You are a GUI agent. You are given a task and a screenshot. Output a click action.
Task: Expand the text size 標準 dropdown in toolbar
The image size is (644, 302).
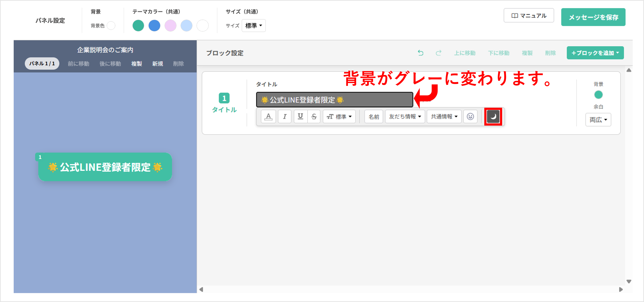coord(339,117)
